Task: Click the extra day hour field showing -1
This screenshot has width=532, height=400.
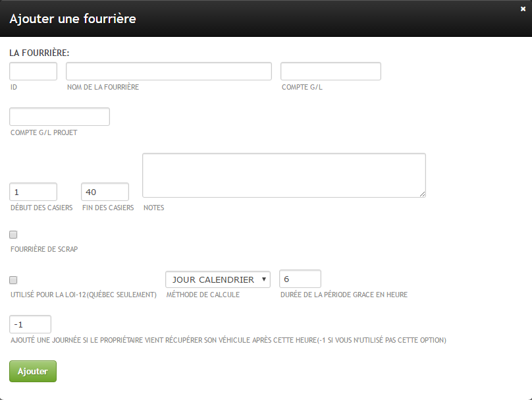Action: [x=30, y=324]
